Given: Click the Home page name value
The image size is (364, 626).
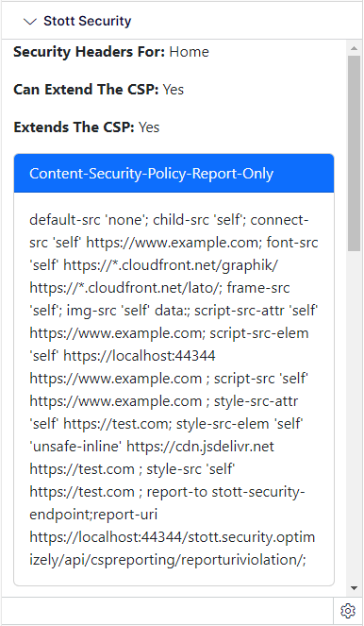Looking at the screenshot, I should (x=189, y=52).
